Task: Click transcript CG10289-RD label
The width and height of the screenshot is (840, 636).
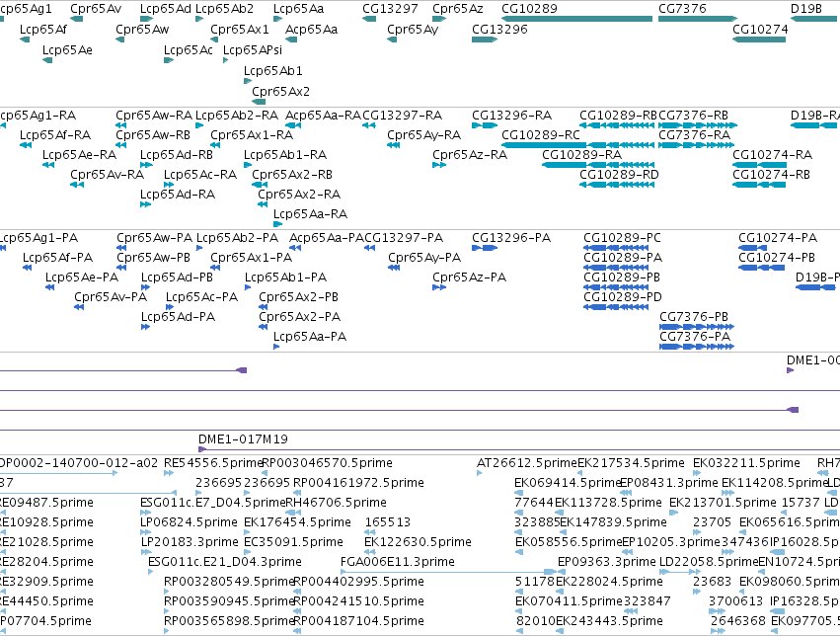Action: click(x=619, y=175)
